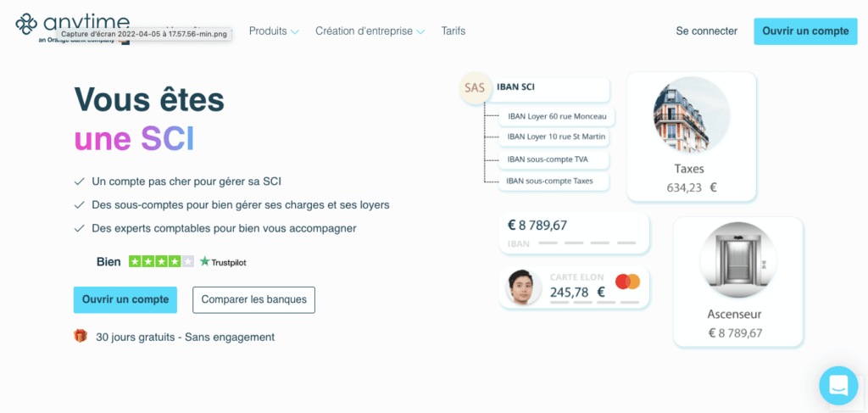Click the Ascenseur elevator thumbnail
The height and width of the screenshot is (413, 868).
[x=737, y=260]
